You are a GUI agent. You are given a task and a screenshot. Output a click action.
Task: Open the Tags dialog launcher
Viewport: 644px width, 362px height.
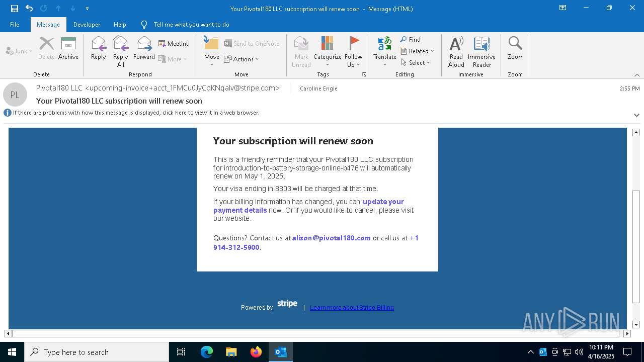364,74
